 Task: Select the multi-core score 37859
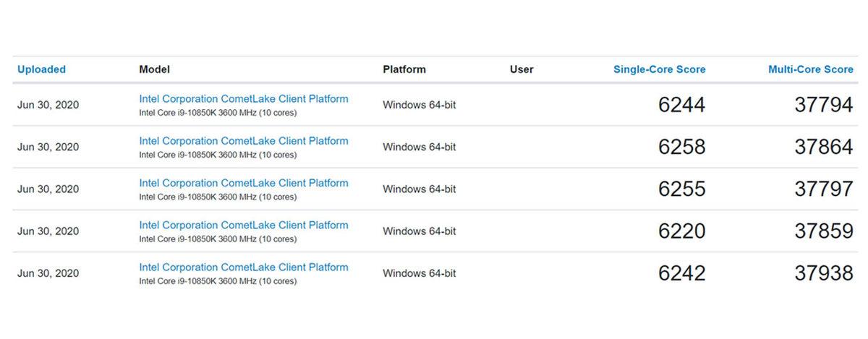coord(824,231)
